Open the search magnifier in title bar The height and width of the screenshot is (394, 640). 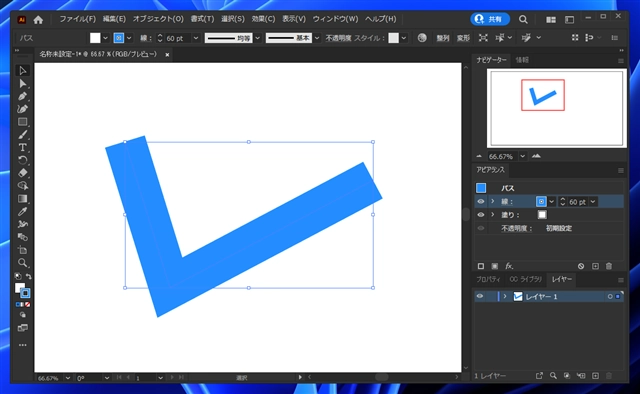523,19
